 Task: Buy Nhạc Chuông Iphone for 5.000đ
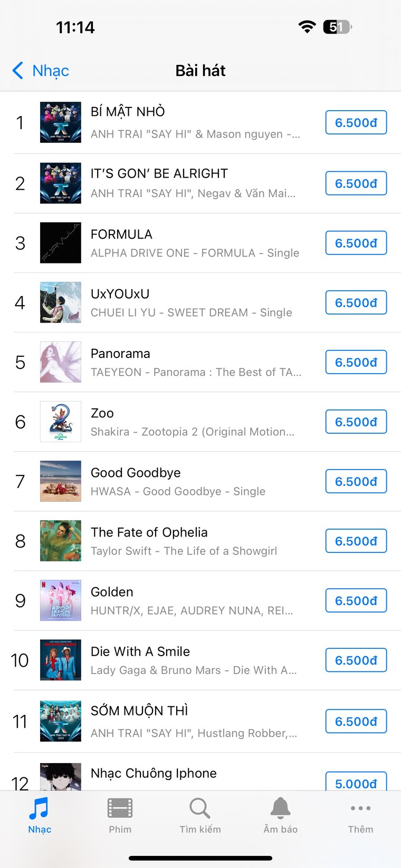coord(356,782)
